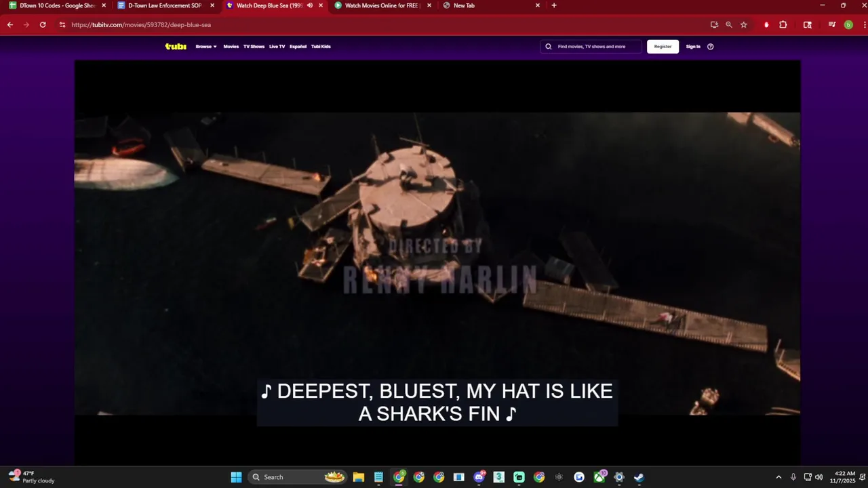The width and height of the screenshot is (868, 488).
Task: Open the media control music-note icon
Action: (832, 24)
